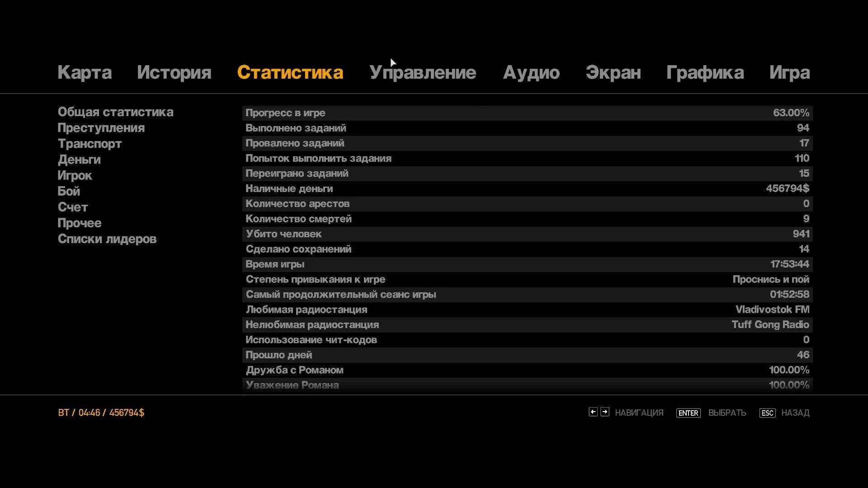Click Попыток выполнить задания row
This screenshot has width=868, height=488.
pyautogui.click(x=527, y=158)
